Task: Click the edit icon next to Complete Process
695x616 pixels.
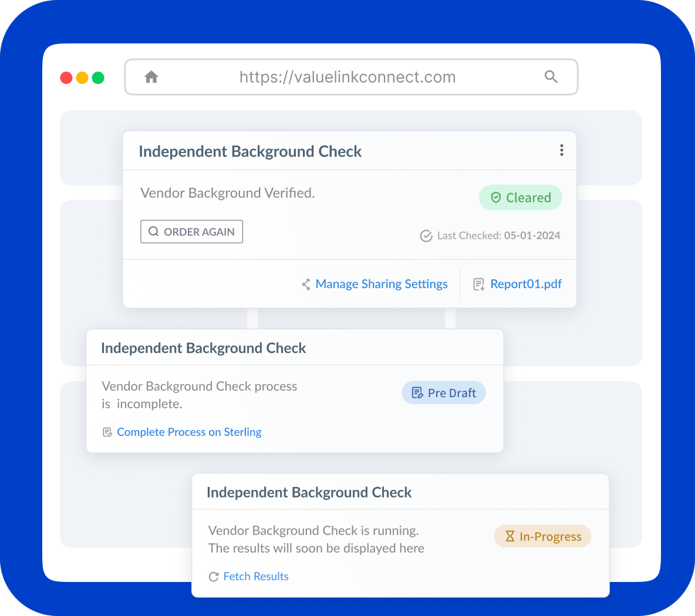Action: (107, 432)
